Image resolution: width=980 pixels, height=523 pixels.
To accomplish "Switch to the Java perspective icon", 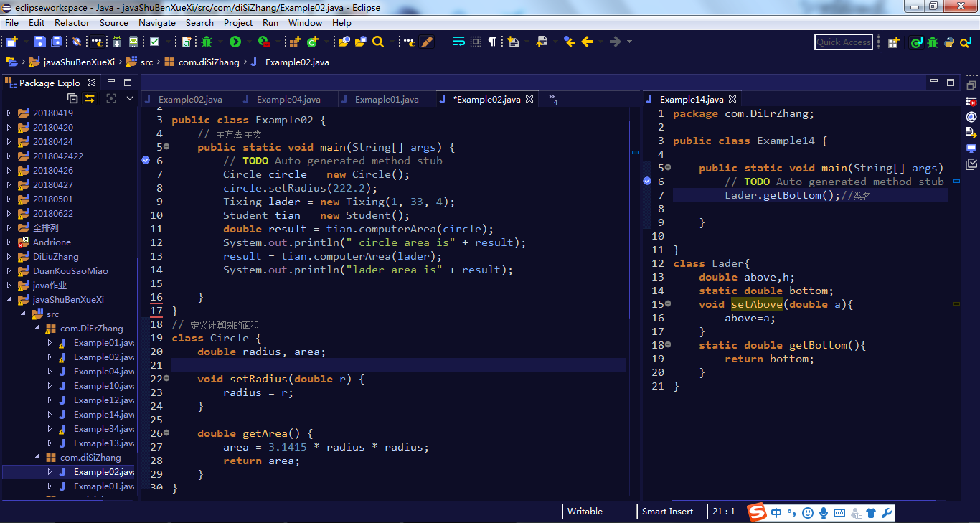I will [x=916, y=42].
